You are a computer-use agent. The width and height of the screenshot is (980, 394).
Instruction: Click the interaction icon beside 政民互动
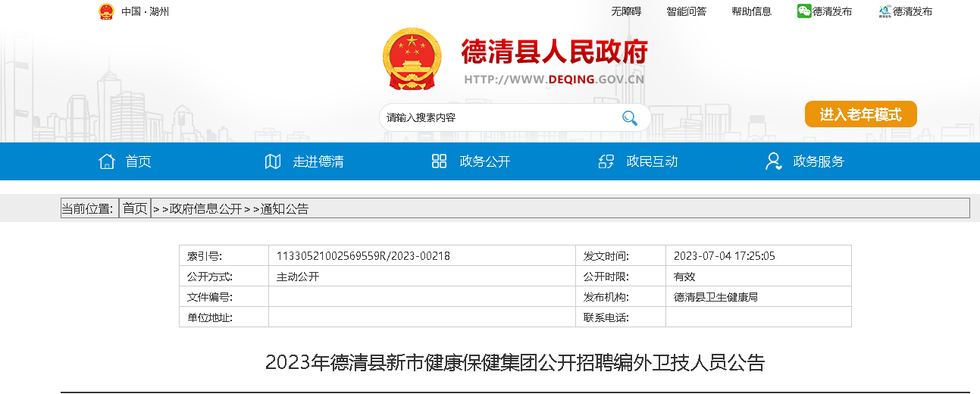(x=606, y=161)
